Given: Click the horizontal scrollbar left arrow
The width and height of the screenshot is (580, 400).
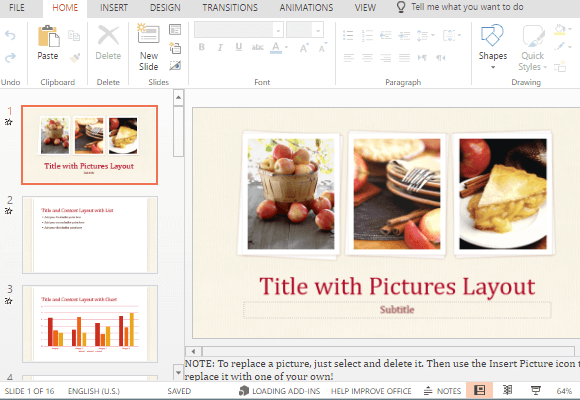Looking at the screenshot, I should [193, 351].
